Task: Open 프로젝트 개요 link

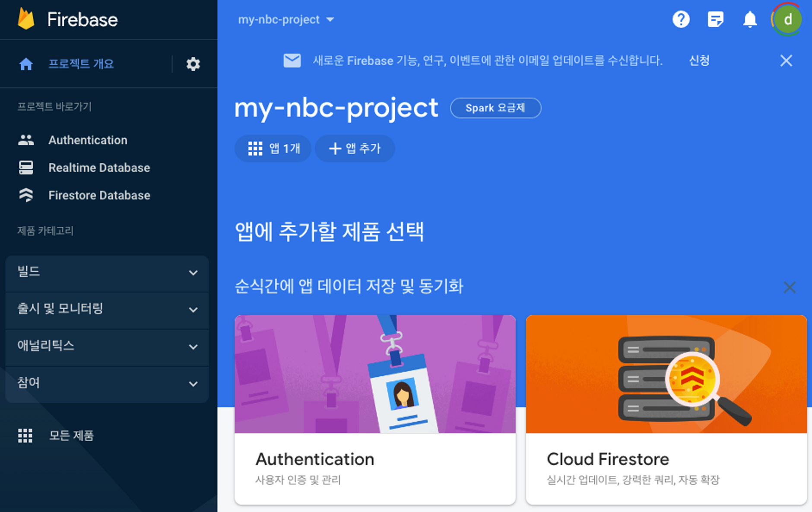Action: point(81,64)
